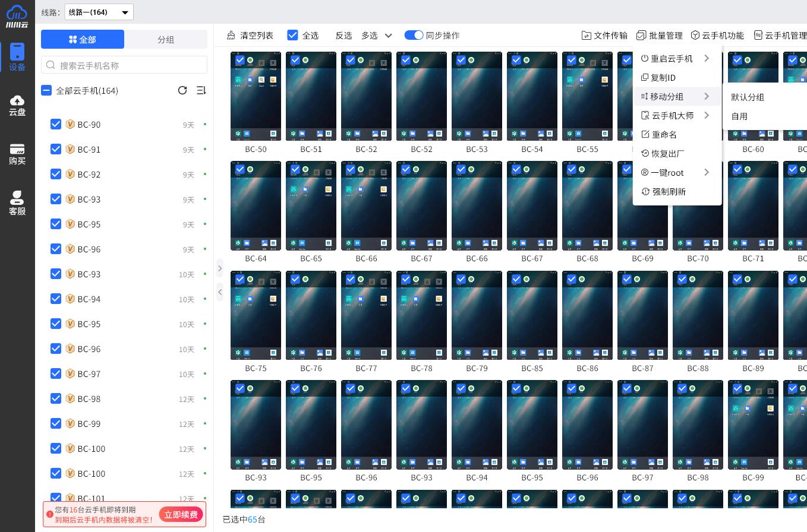Open the 线路 line selection dropdown
The width and height of the screenshot is (807, 532).
[x=99, y=12]
